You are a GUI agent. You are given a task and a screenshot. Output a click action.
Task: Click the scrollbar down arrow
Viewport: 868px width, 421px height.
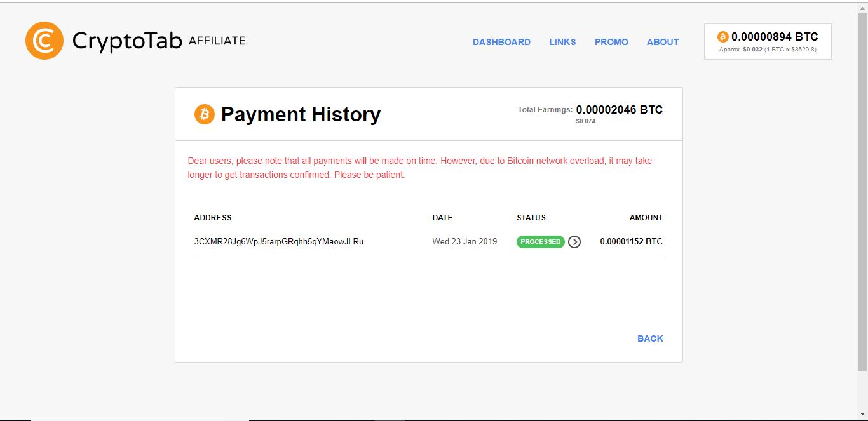tap(862, 415)
